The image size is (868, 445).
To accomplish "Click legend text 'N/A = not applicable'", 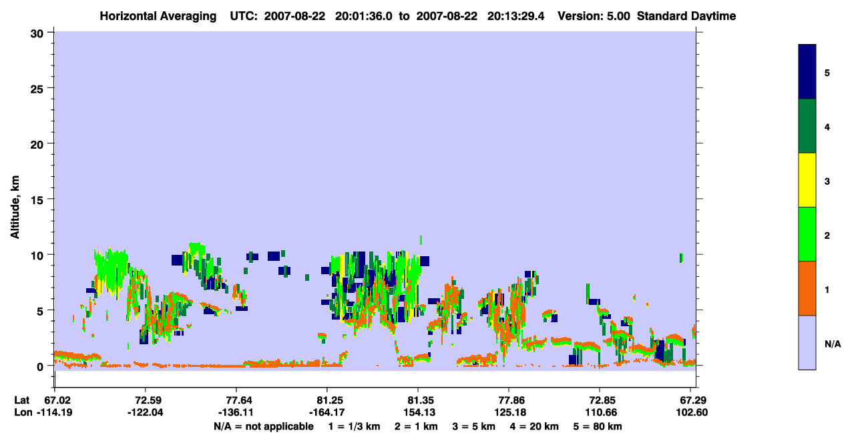I will pyautogui.click(x=264, y=426).
